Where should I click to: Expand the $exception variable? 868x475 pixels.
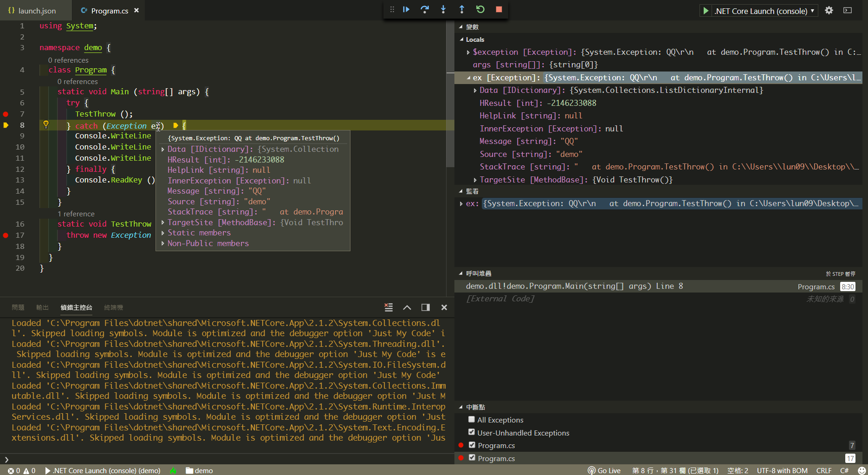[x=468, y=52]
